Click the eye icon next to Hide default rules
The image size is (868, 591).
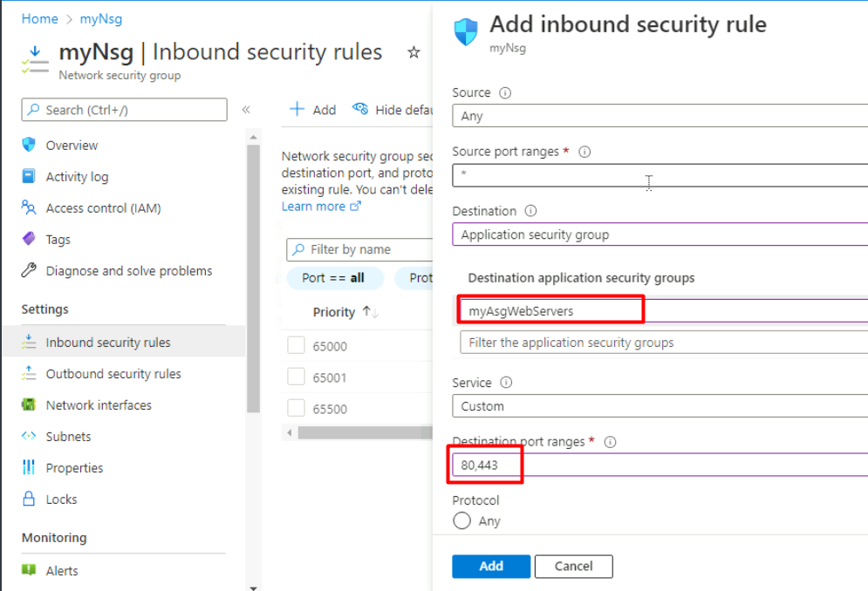[360, 108]
